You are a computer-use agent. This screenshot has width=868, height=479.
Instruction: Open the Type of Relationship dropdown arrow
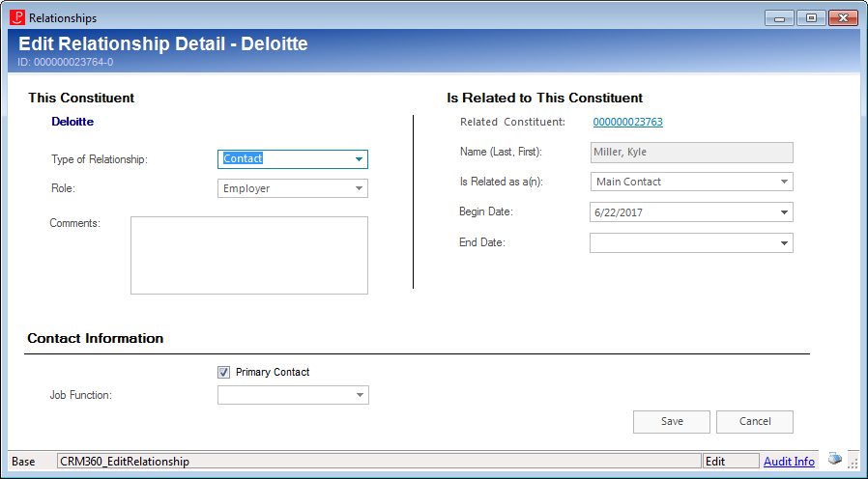pos(359,159)
